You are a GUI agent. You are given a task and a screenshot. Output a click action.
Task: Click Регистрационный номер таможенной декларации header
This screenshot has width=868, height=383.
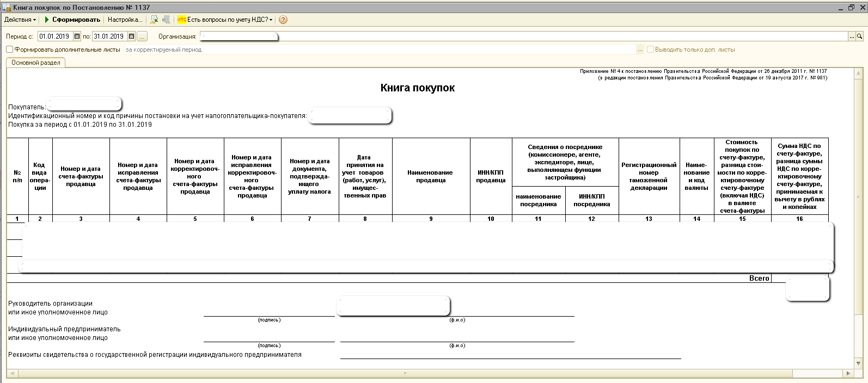649,176
